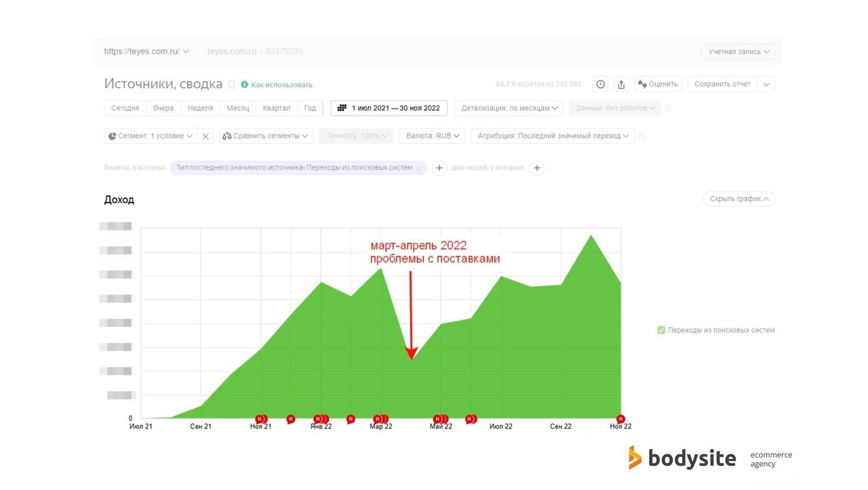
Task: Click the bookmark icon beside Источники, сводка
Action: point(232,85)
